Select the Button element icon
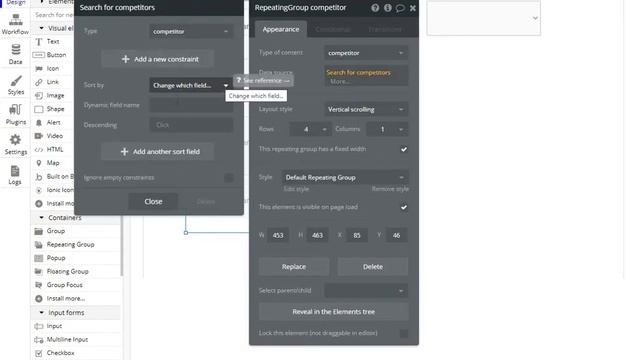 click(38, 55)
